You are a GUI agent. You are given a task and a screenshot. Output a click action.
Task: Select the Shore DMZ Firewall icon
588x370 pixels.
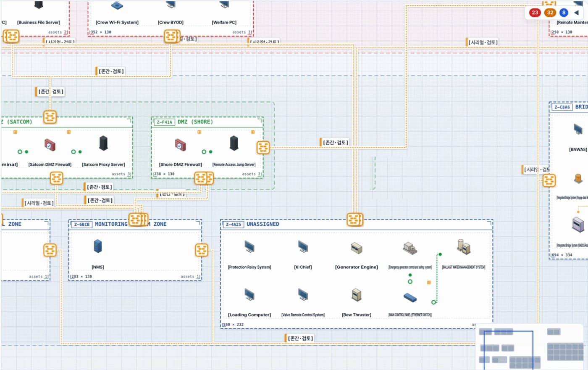(x=181, y=145)
